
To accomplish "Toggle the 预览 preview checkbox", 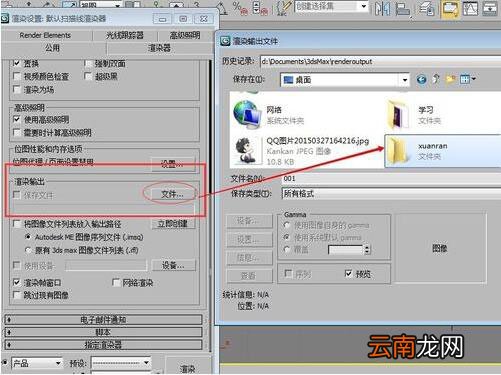I will tap(348, 274).
